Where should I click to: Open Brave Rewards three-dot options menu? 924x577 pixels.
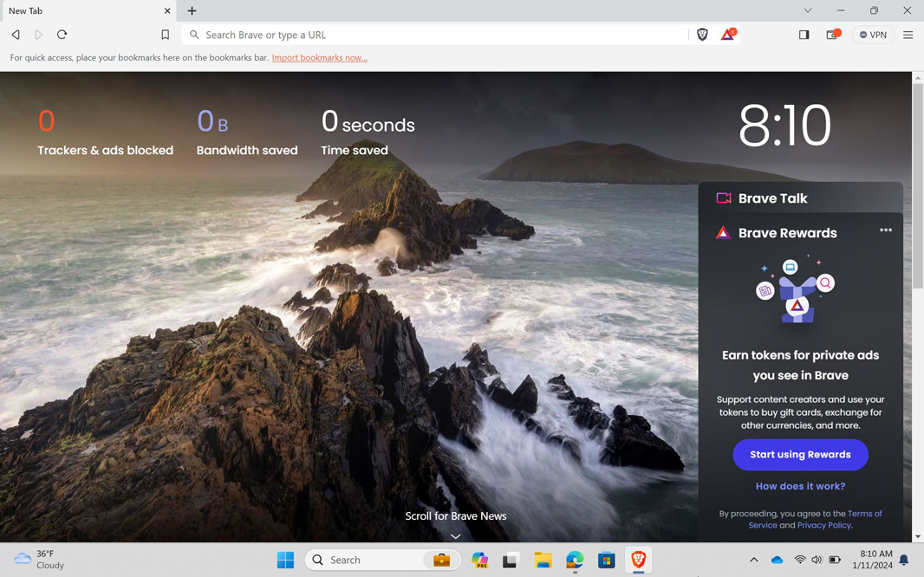click(885, 230)
